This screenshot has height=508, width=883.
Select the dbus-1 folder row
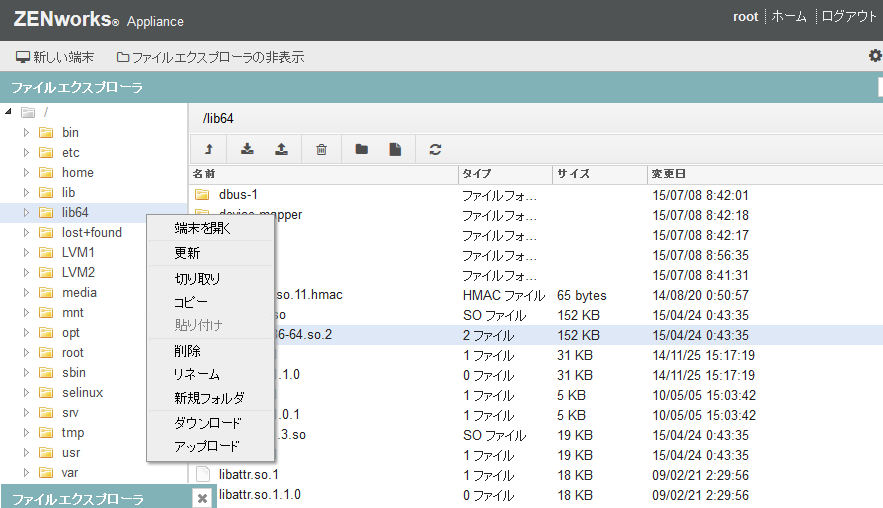tap(536, 195)
